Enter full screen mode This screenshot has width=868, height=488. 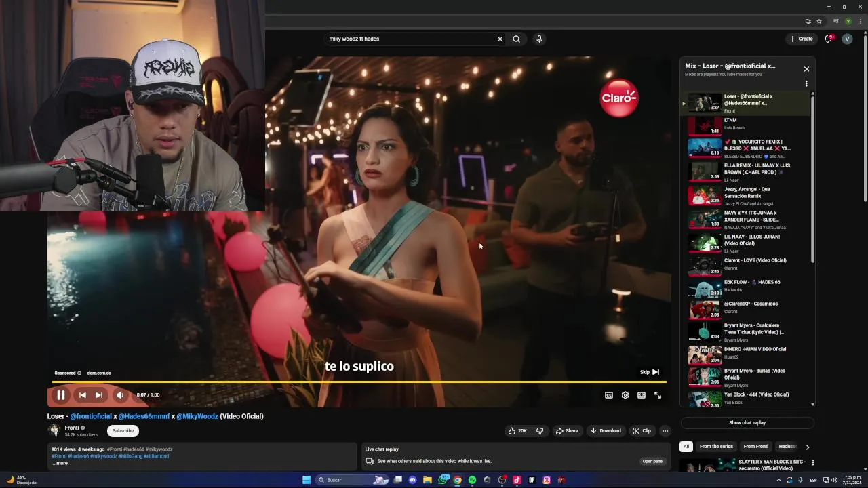coord(658,395)
